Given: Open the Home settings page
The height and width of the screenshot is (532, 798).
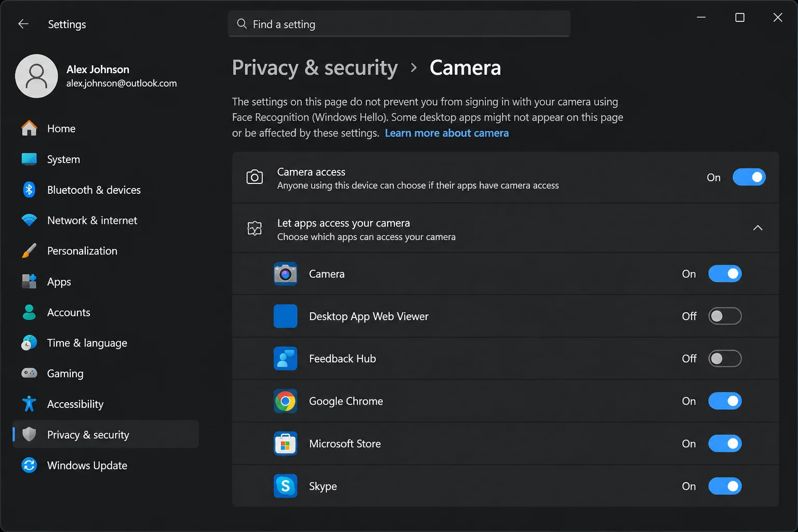Looking at the screenshot, I should (105, 128).
